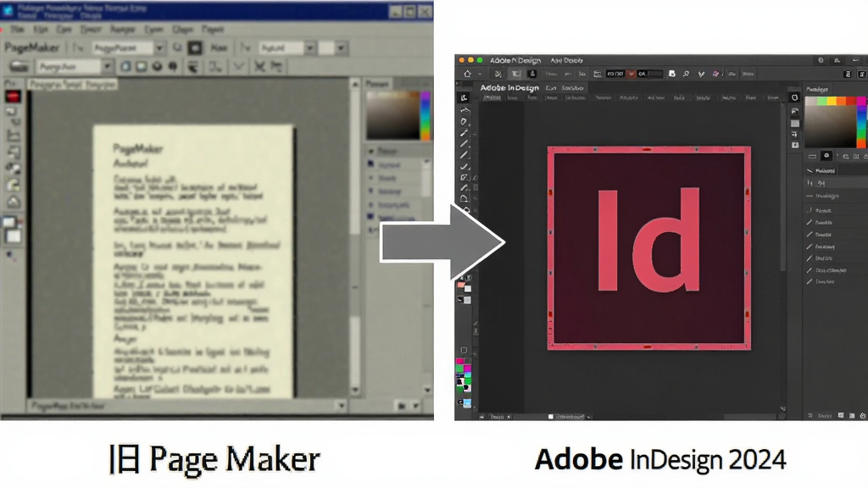868x488 pixels.
Task: Open the PageMaker font dropdown arrow in top toolbar
Action: click(x=159, y=48)
